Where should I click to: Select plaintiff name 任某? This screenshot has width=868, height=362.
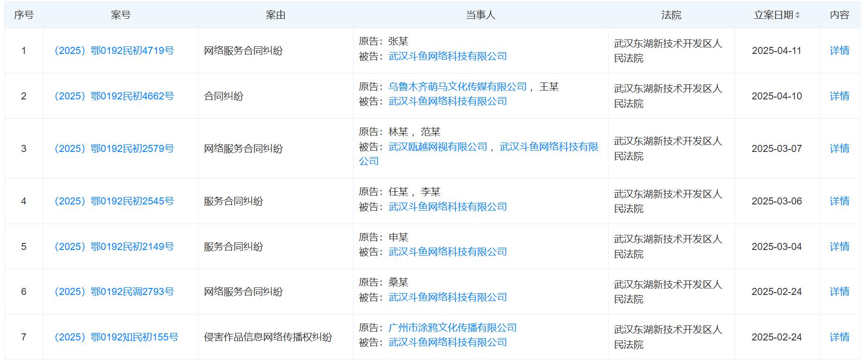point(399,192)
